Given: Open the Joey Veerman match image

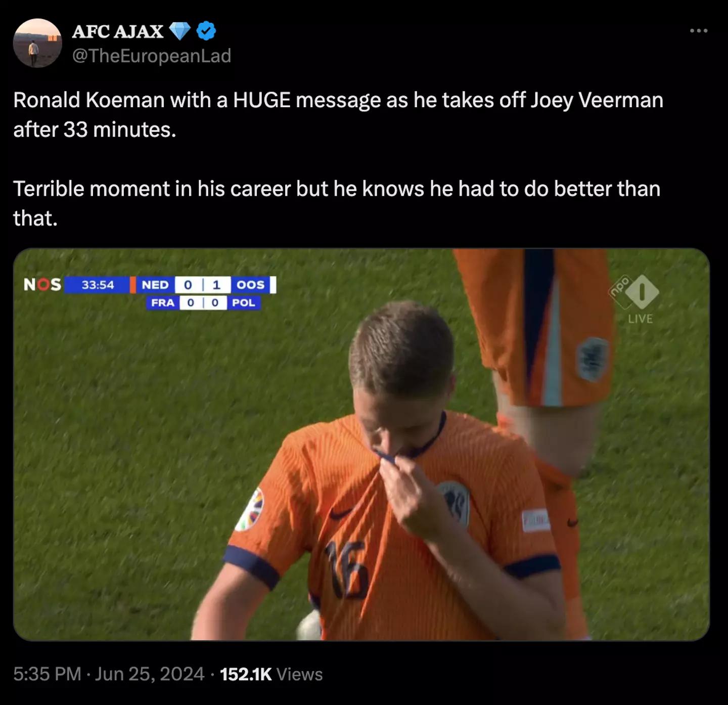Looking at the screenshot, I should tap(361, 445).
